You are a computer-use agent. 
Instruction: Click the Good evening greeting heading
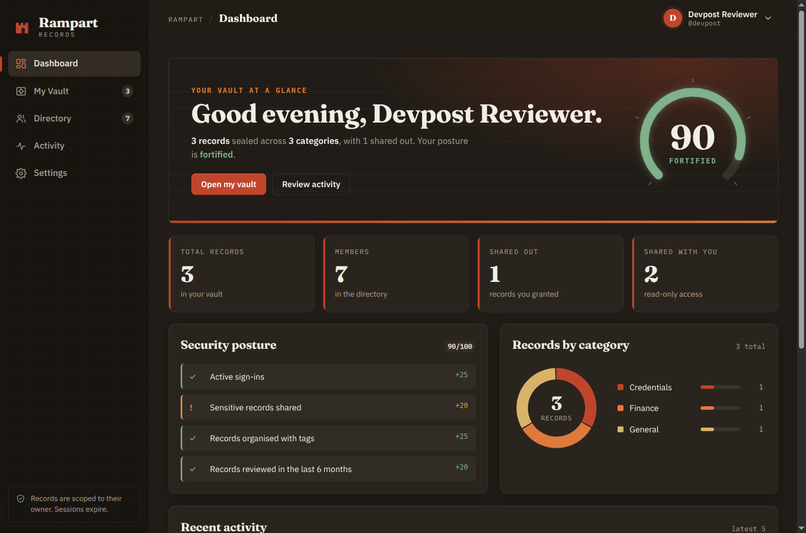tap(396, 115)
